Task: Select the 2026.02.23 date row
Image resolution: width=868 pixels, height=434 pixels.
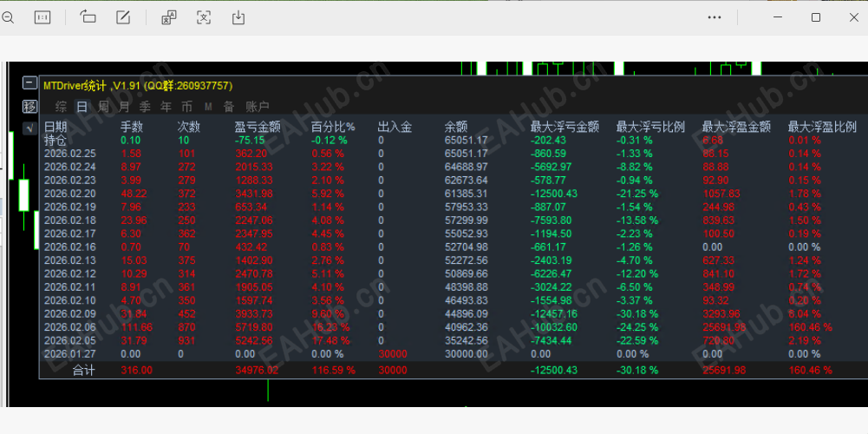Action: (x=69, y=181)
